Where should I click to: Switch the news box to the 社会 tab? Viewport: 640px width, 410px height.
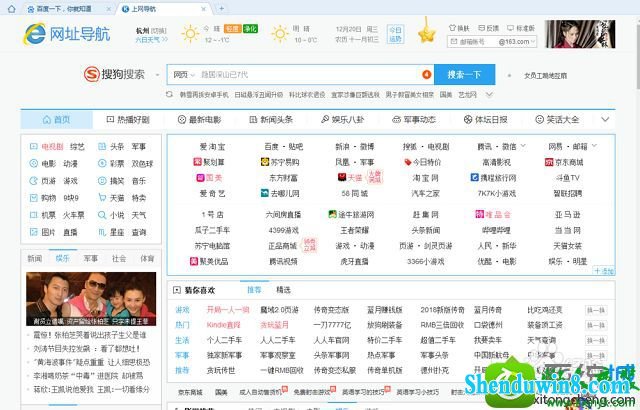[x=119, y=258]
